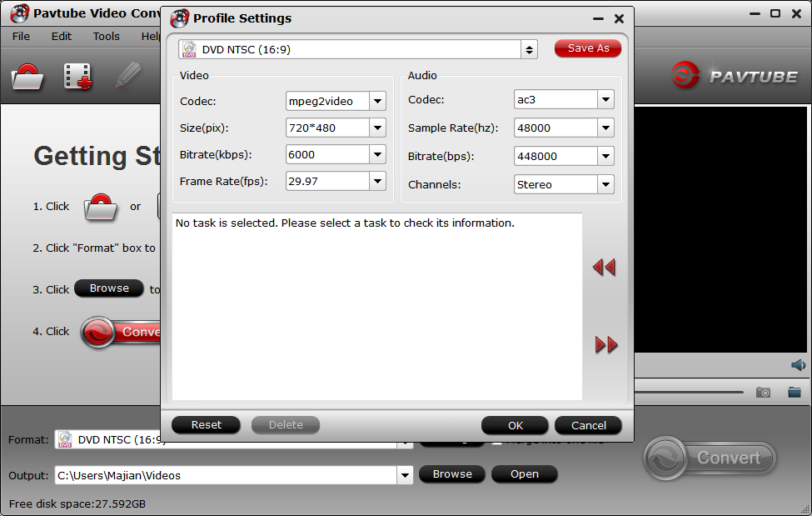Click the DVD icon in the profile selector
This screenshot has width=812, height=516.
(189, 50)
